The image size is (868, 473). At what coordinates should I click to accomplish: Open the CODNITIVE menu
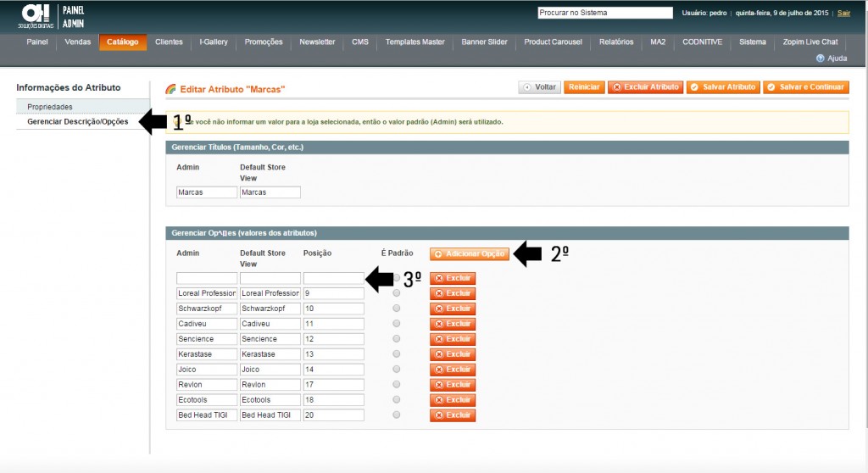click(x=703, y=42)
